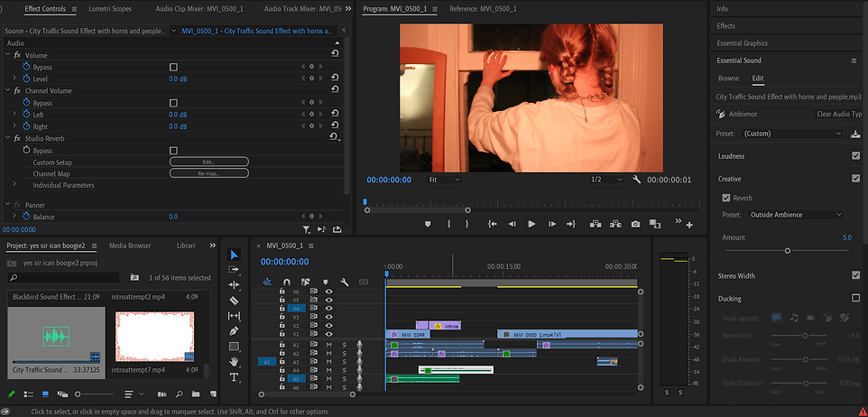Reset the Studio Reverb effect

[x=335, y=136]
